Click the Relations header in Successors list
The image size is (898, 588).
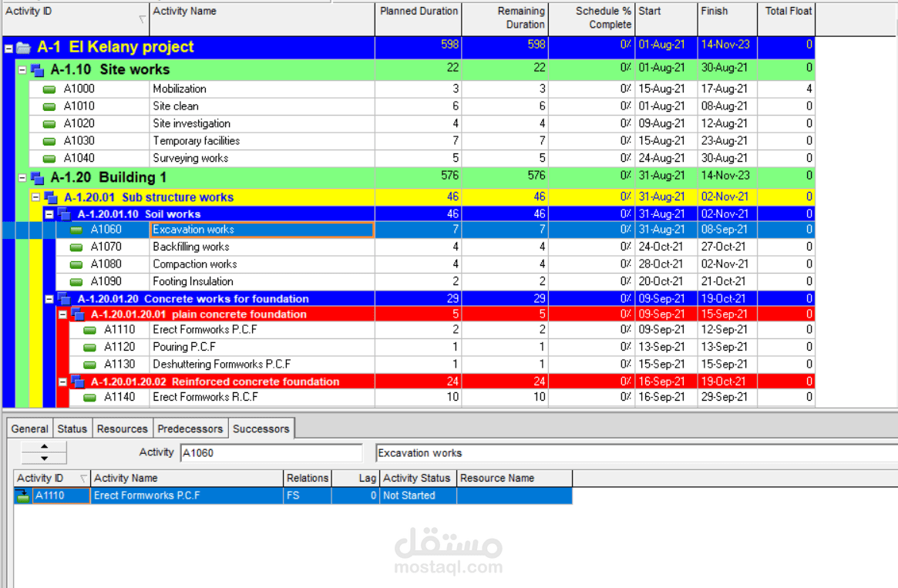308,478
